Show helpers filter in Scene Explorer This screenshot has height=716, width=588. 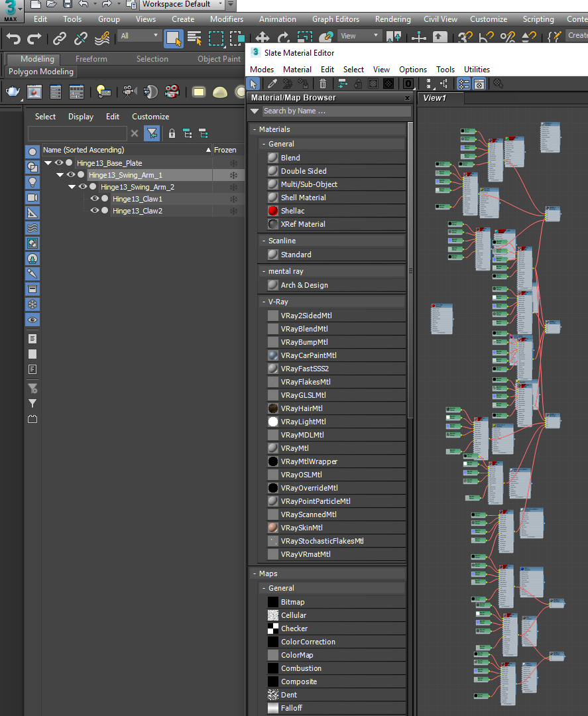point(32,213)
